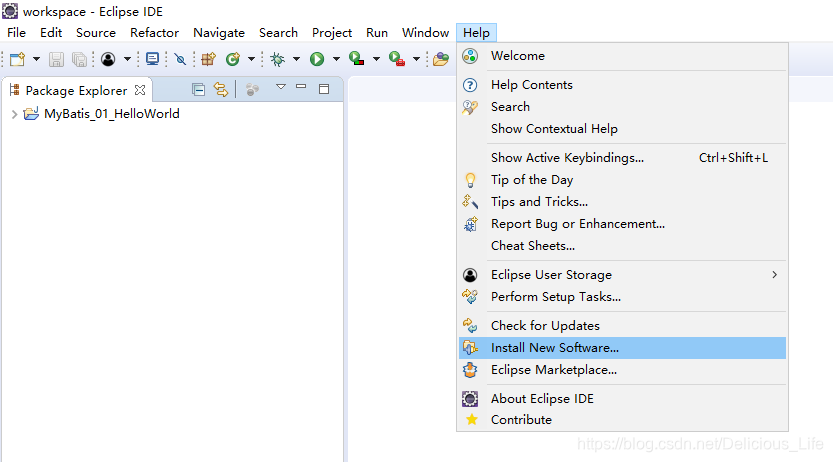The image size is (833, 462).
Task: Open the Navigate menu
Action: [219, 33]
